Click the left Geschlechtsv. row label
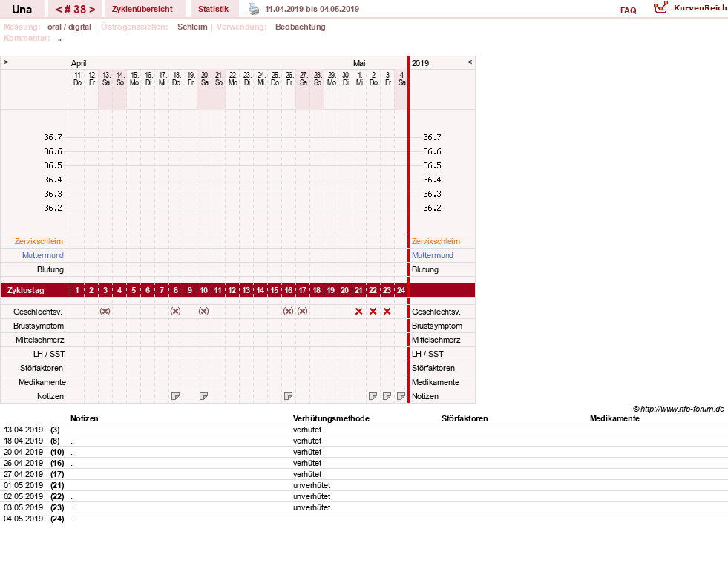The image size is (728, 566). pyautogui.click(x=38, y=312)
